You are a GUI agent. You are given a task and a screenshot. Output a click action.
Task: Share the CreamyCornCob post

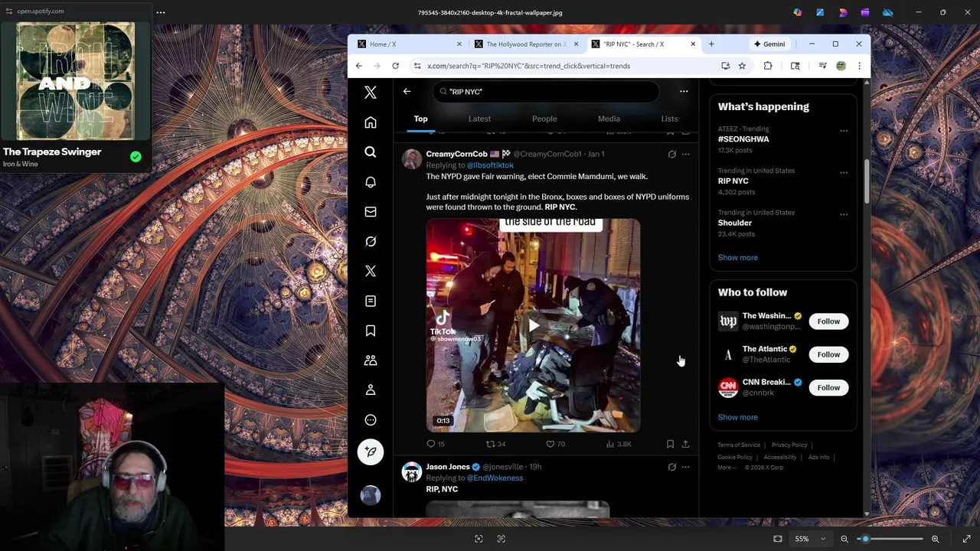click(685, 444)
